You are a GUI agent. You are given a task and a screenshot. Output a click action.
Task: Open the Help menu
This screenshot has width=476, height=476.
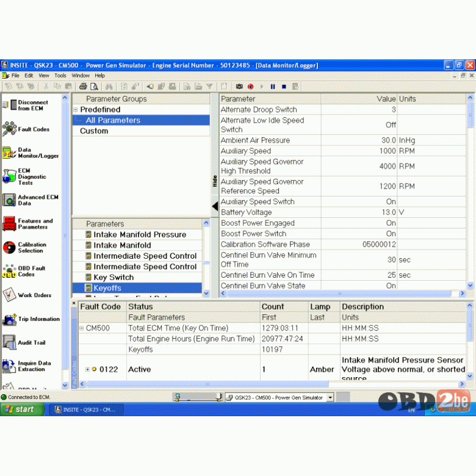(x=99, y=76)
